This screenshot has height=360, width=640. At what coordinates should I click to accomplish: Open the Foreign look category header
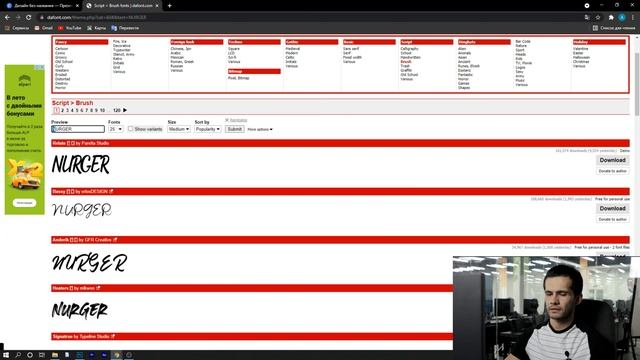click(196, 42)
